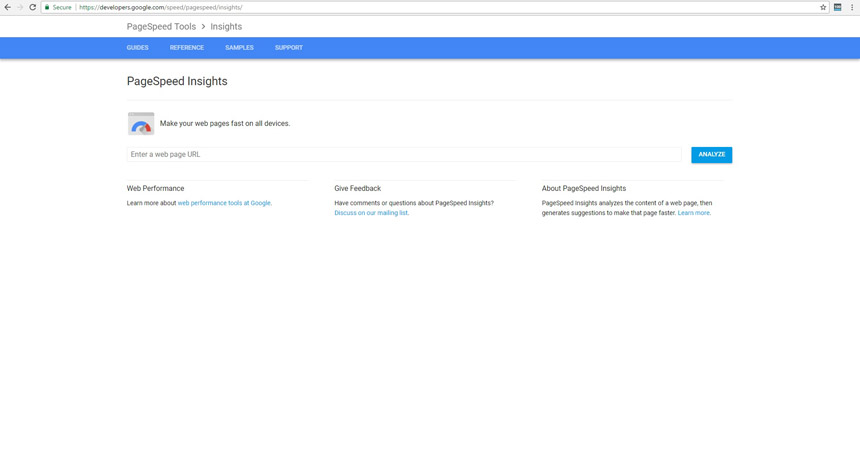Follow the web performance tools at Google link

tap(224, 203)
